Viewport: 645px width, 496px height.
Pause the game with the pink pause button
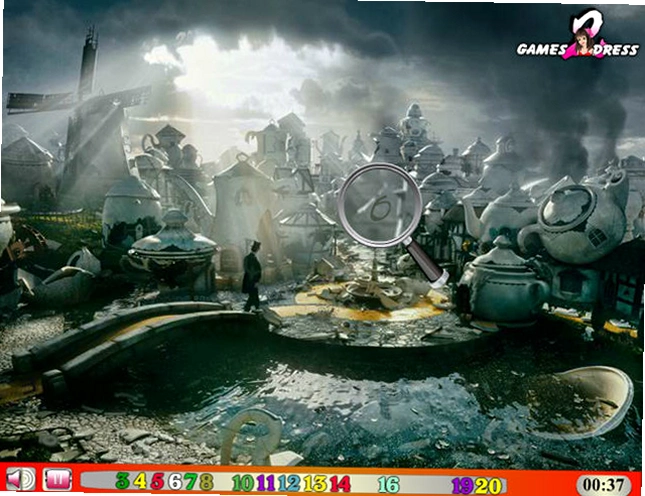pyautogui.click(x=58, y=479)
